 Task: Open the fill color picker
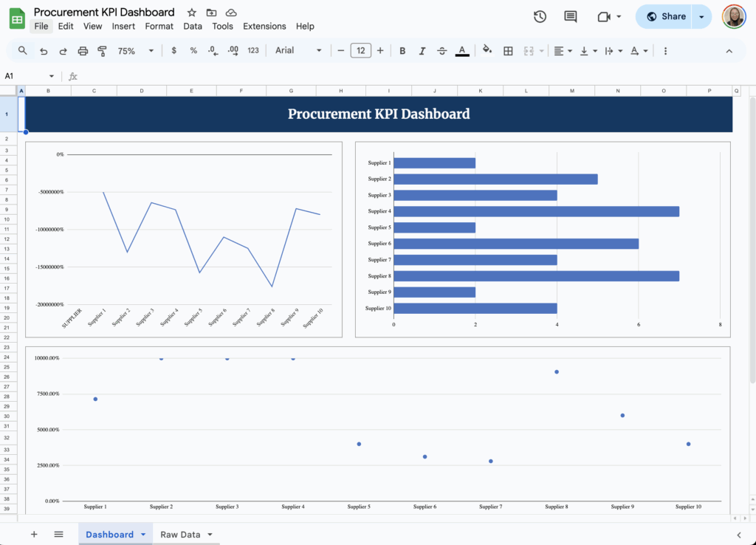click(487, 50)
